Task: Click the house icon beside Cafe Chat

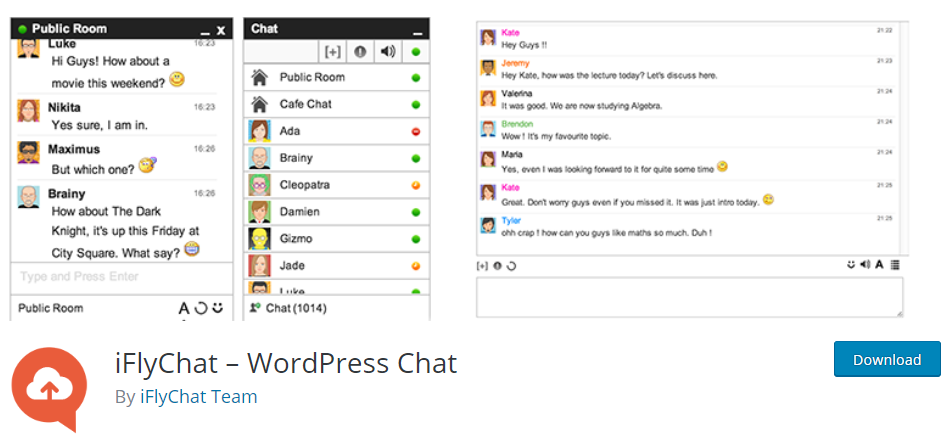Action: coord(259,104)
